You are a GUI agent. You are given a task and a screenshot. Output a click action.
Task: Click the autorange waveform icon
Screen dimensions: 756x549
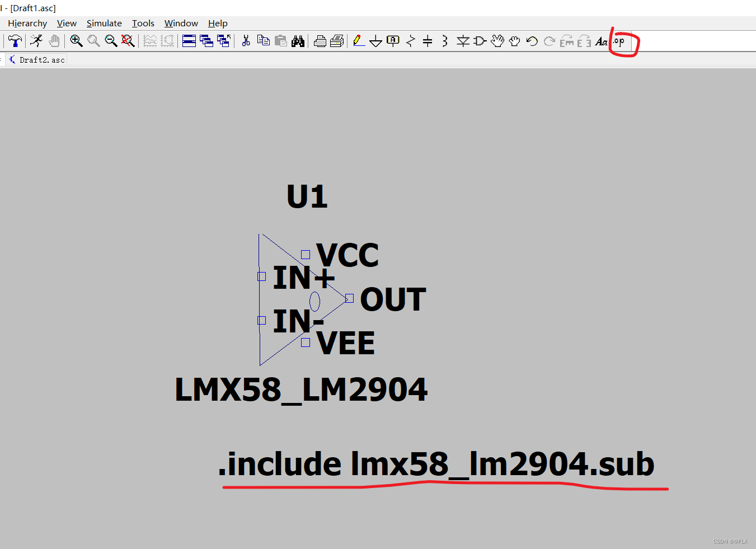[150, 41]
